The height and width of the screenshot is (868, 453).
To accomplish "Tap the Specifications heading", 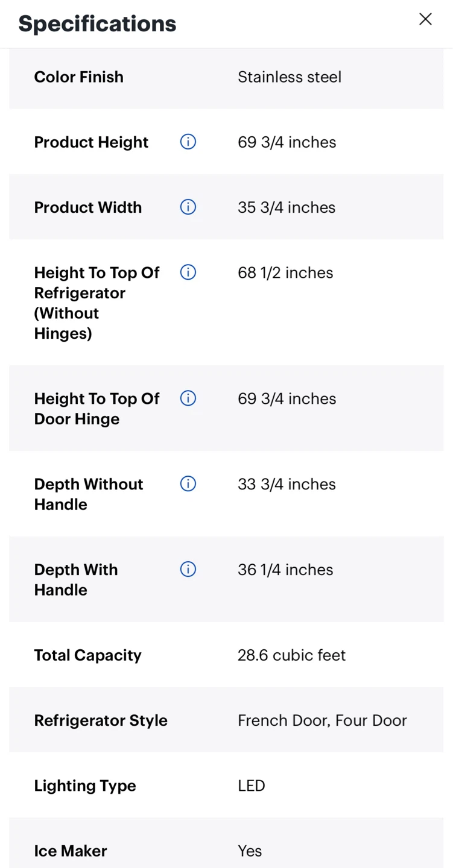I will [x=97, y=24].
